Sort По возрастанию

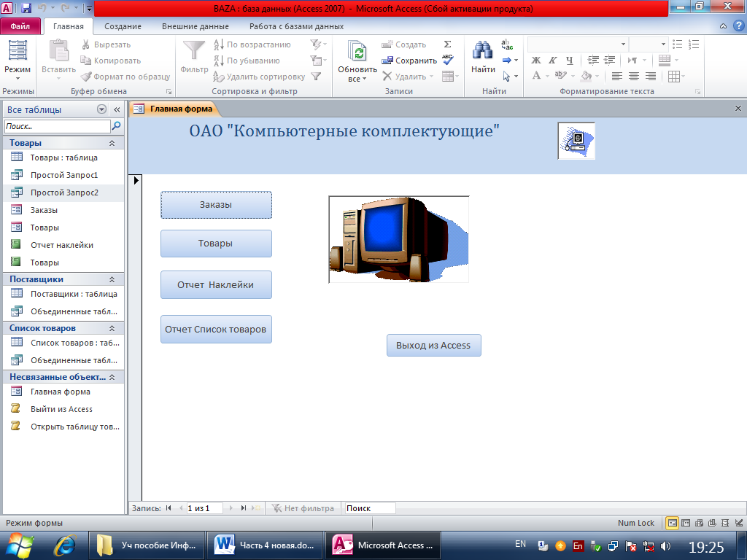[252, 44]
